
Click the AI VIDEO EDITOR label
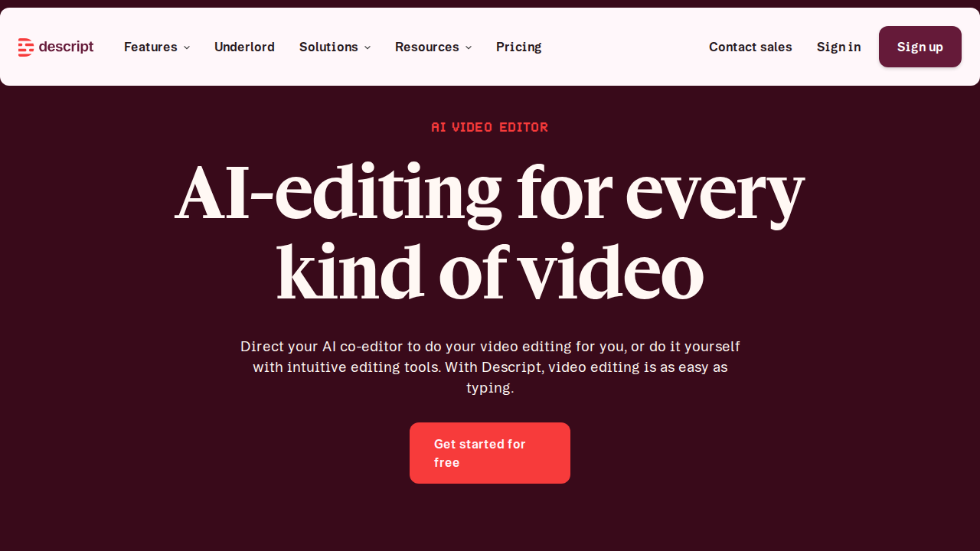[x=490, y=127]
